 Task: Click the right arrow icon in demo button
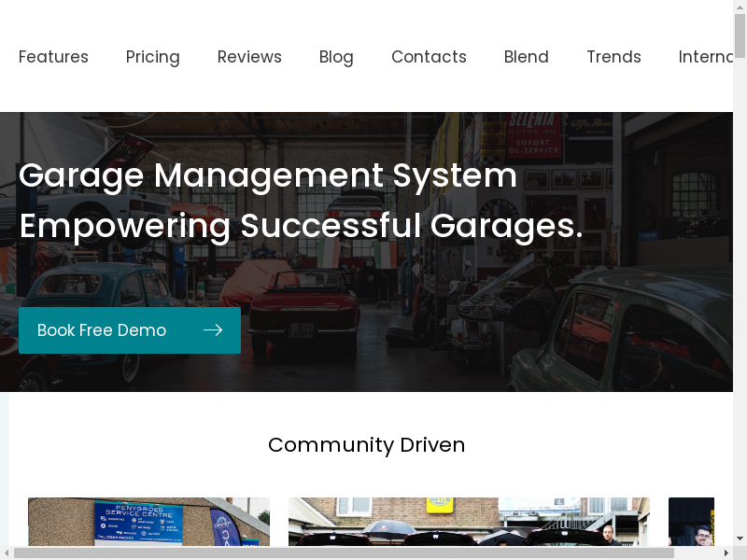[213, 330]
